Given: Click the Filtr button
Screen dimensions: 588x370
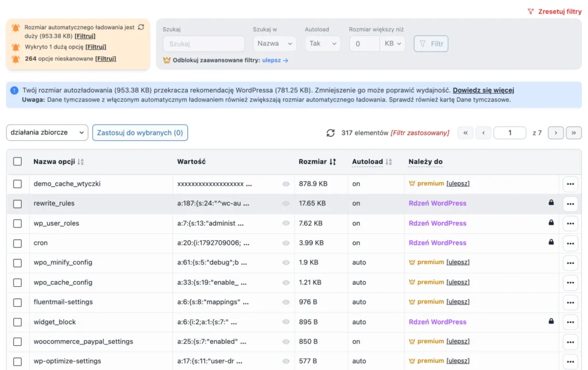Looking at the screenshot, I should (x=431, y=44).
